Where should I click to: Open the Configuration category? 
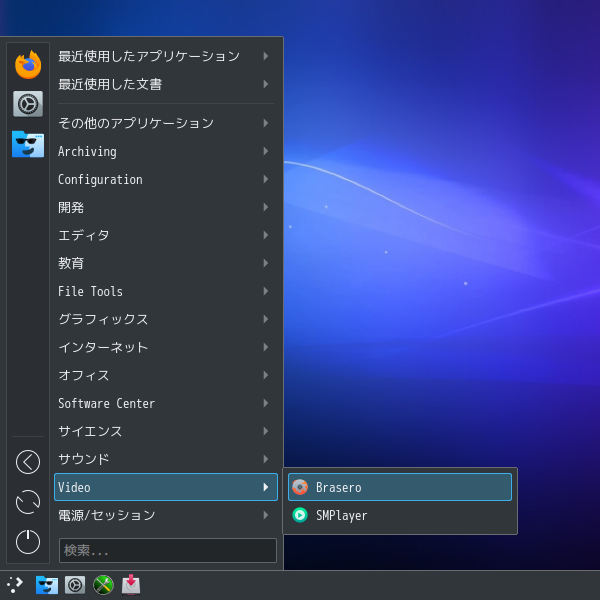click(166, 179)
